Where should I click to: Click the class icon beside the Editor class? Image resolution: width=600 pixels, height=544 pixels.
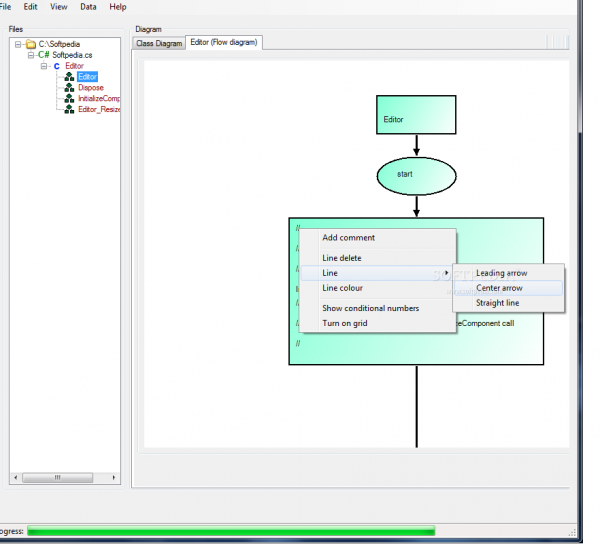tap(57, 66)
